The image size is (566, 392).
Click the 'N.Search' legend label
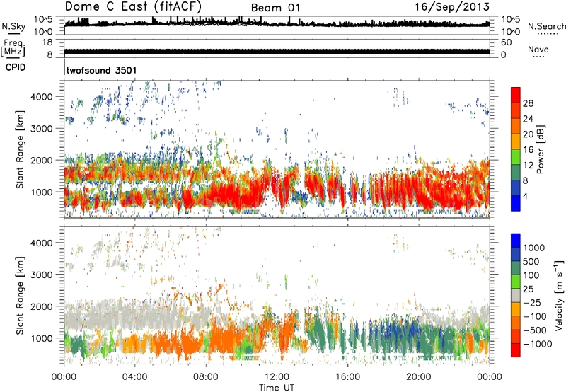547,26
